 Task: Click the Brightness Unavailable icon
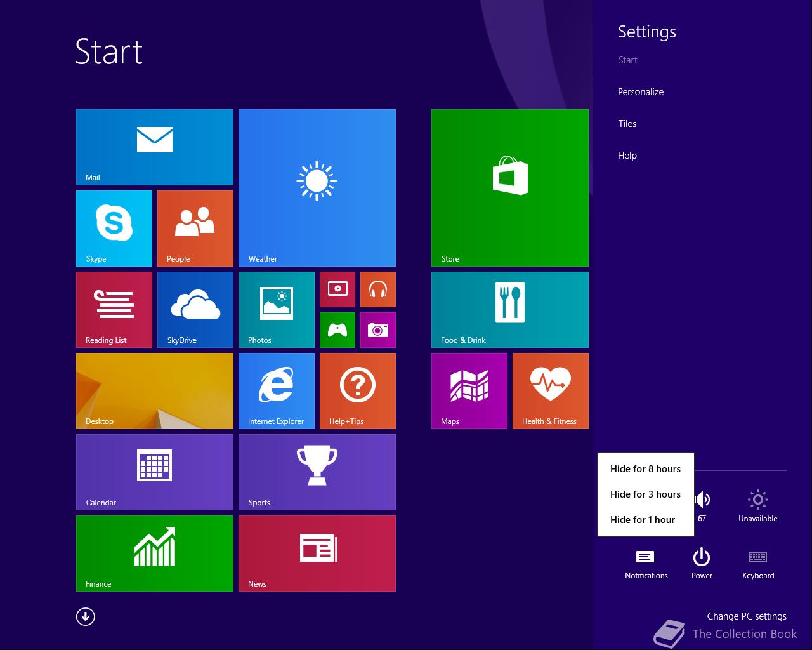pyautogui.click(x=758, y=506)
